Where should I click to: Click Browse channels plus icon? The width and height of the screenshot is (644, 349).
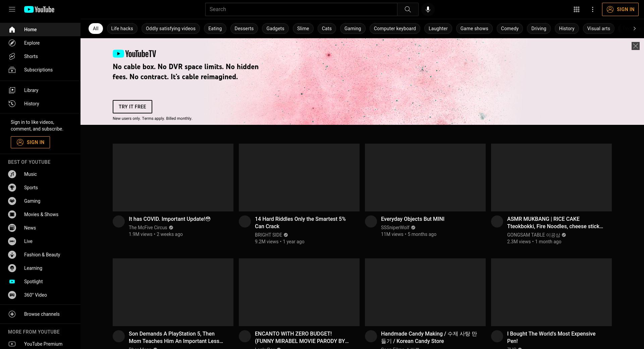click(12, 314)
